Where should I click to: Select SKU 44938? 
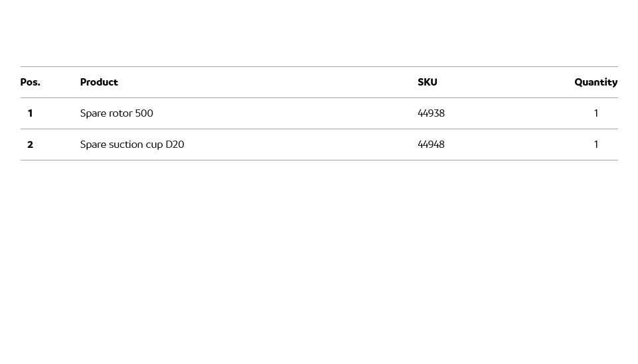[431, 113]
